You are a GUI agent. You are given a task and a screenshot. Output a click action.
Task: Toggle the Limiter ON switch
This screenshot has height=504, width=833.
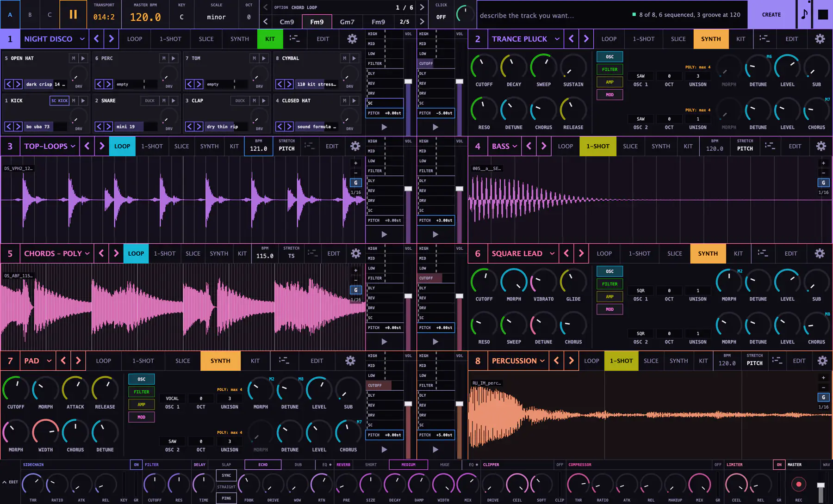click(779, 465)
